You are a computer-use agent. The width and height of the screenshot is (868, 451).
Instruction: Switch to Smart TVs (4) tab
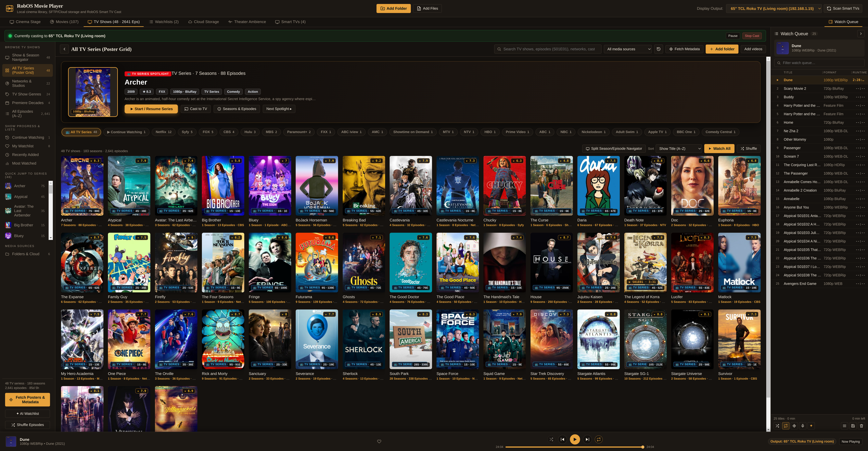point(290,22)
